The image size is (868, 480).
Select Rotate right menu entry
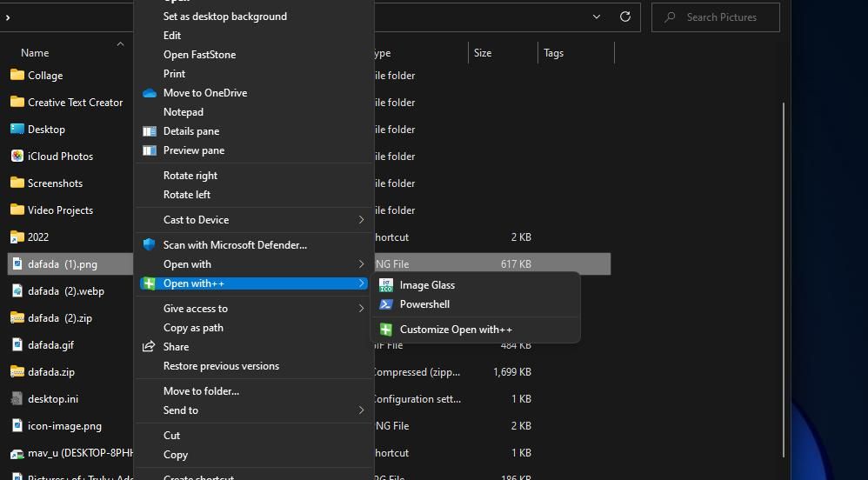190,176
